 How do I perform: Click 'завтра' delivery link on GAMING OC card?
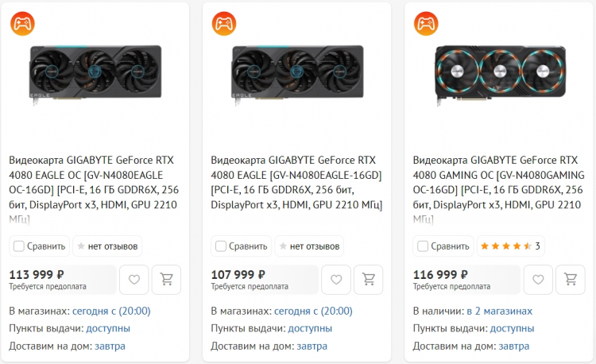click(x=513, y=346)
